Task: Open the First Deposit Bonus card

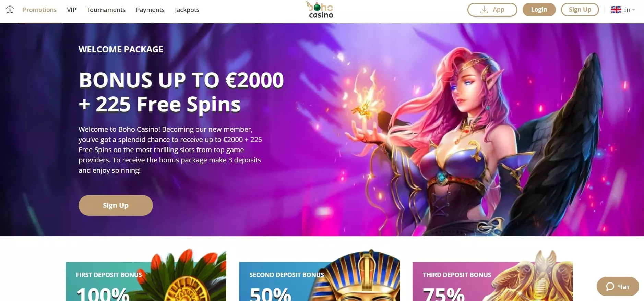Action: click(x=146, y=281)
